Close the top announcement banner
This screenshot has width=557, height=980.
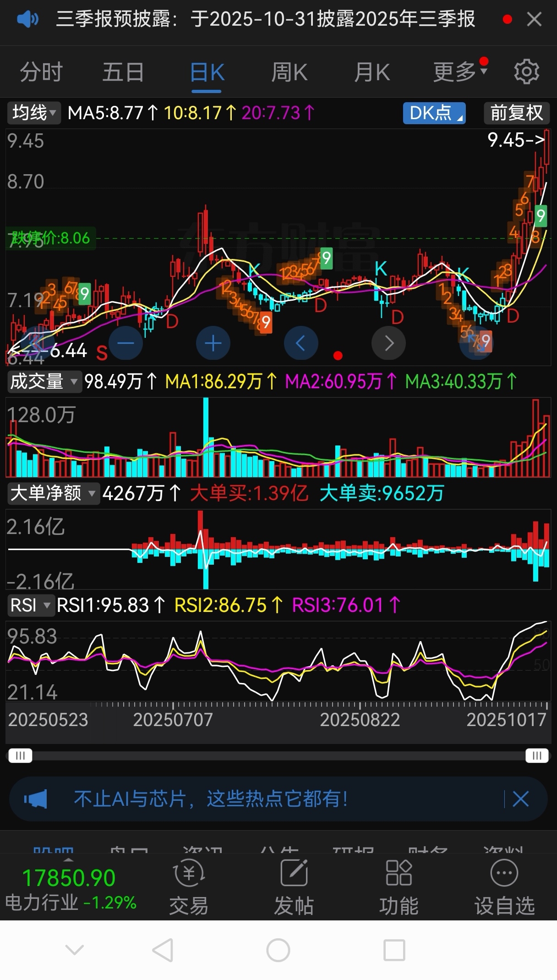[534, 19]
